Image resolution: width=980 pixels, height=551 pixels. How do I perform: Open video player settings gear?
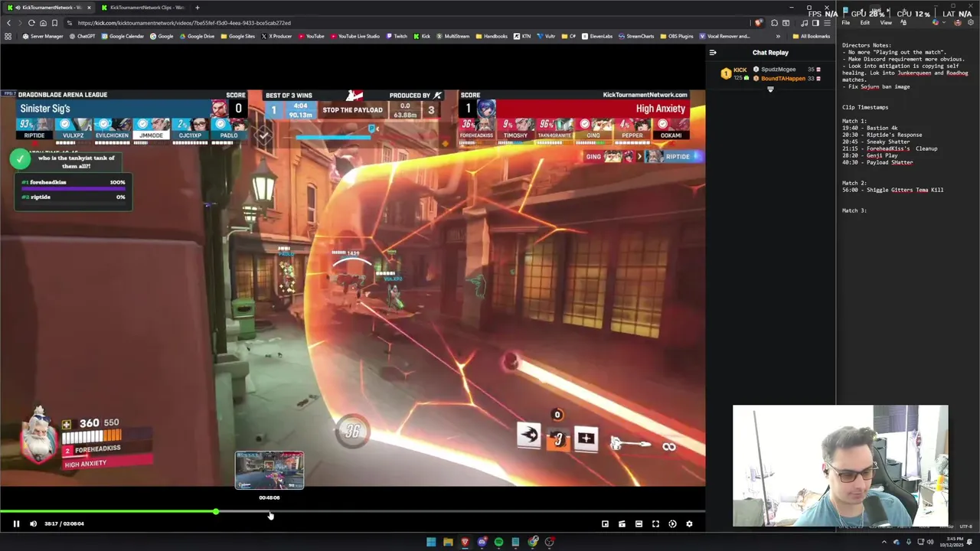689,524
